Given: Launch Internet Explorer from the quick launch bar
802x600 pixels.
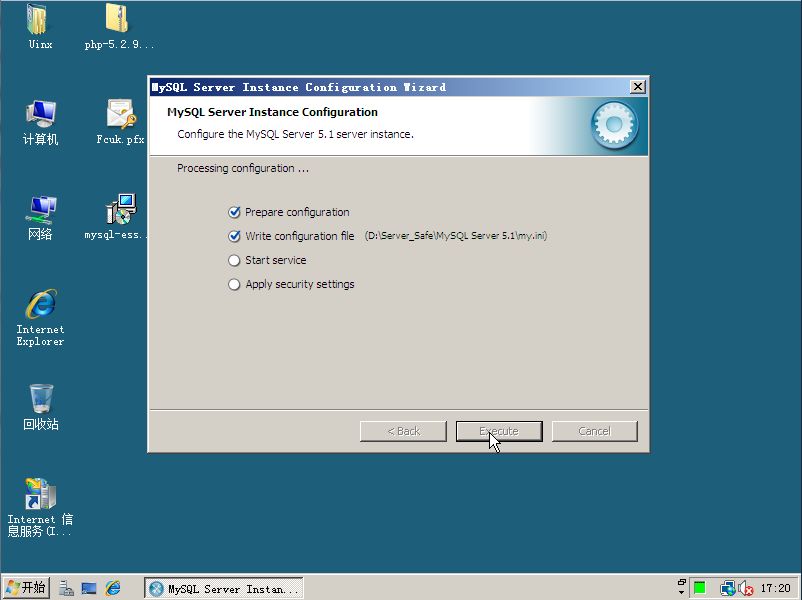Looking at the screenshot, I should 113,588.
